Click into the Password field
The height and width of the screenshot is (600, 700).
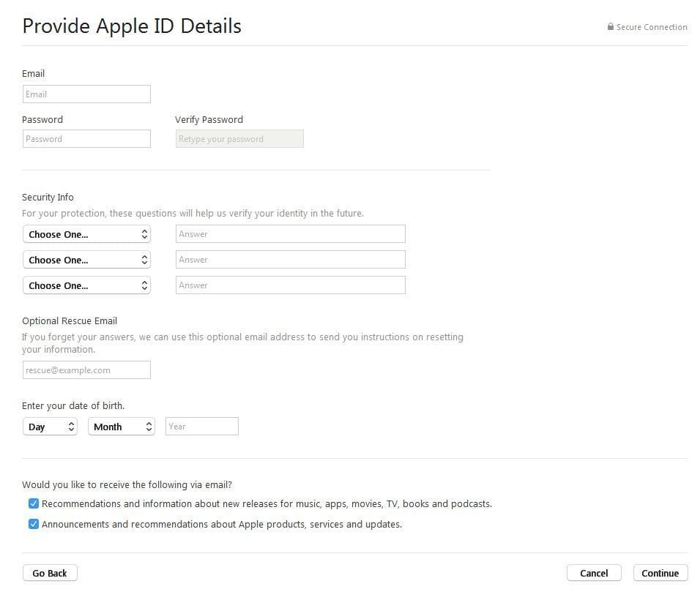coord(86,139)
